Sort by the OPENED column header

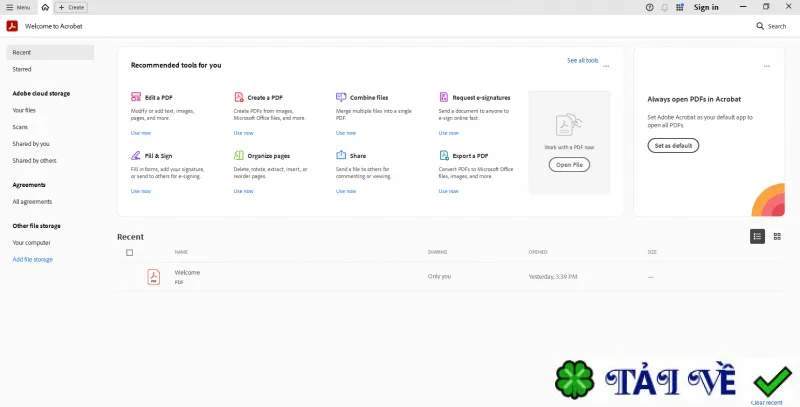tap(538, 252)
